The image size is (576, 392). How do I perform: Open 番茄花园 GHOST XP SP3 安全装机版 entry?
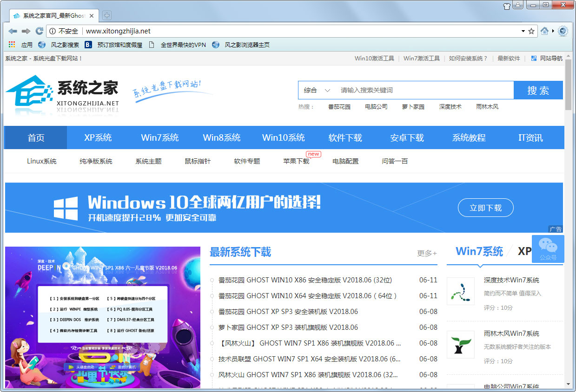288,312
